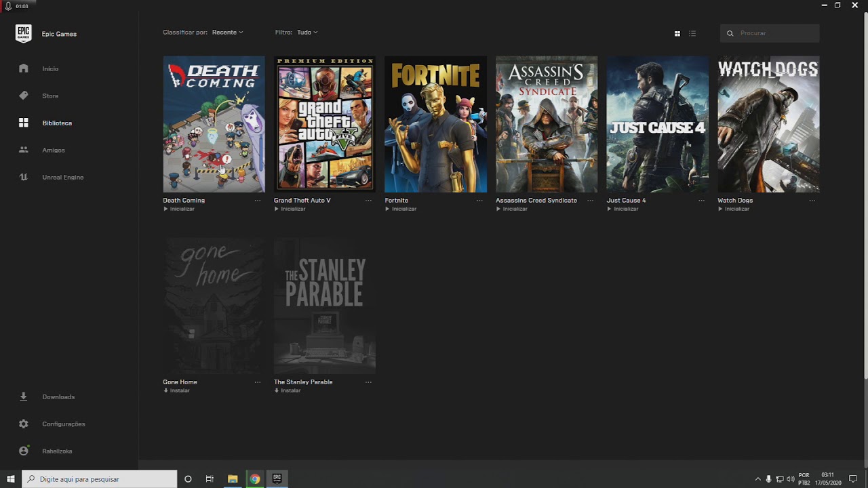Click the Biblioteca grid icon in sidebar

pos(24,123)
